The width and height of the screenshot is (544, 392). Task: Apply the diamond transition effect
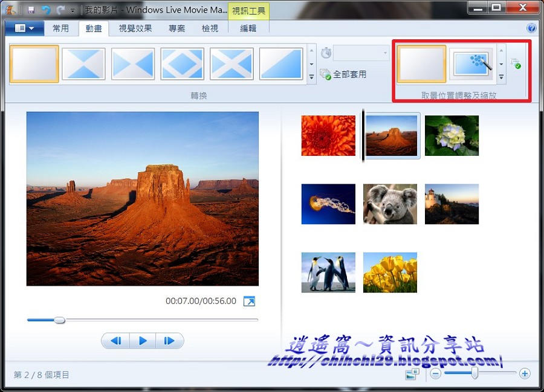182,64
